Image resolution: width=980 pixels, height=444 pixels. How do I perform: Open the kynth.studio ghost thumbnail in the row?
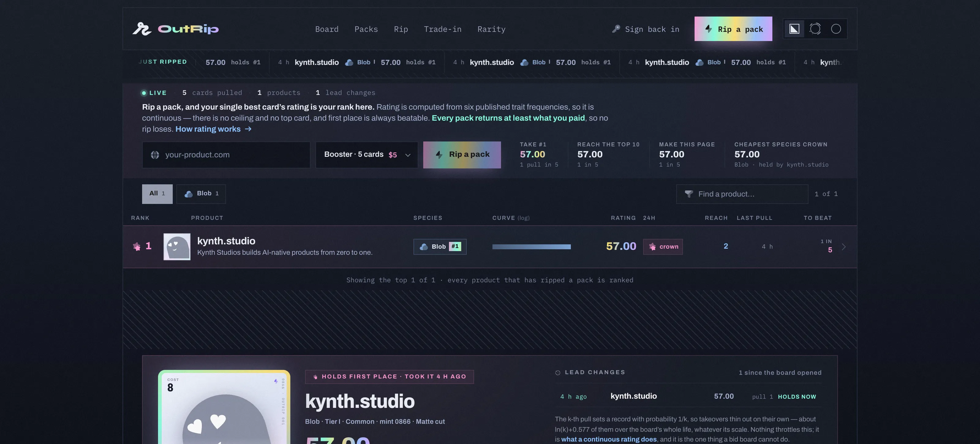177,246
